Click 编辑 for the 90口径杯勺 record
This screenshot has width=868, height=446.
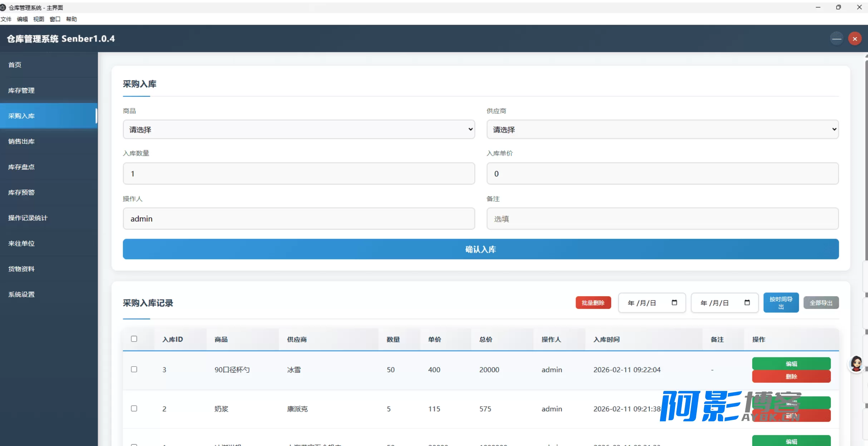(x=791, y=363)
